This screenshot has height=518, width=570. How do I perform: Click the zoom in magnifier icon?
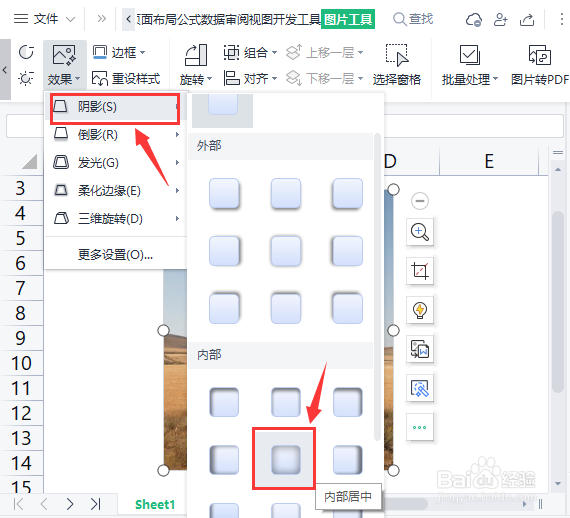pyautogui.click(x=420, y=232)
